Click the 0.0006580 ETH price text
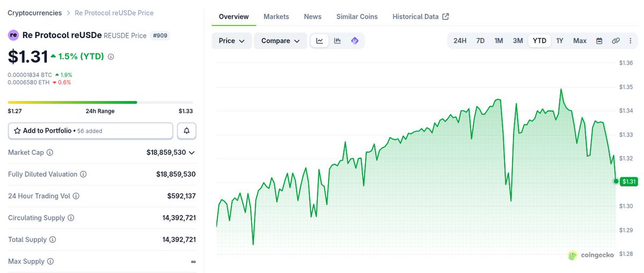This screenshot has width=644, height=273. [29, 82]
